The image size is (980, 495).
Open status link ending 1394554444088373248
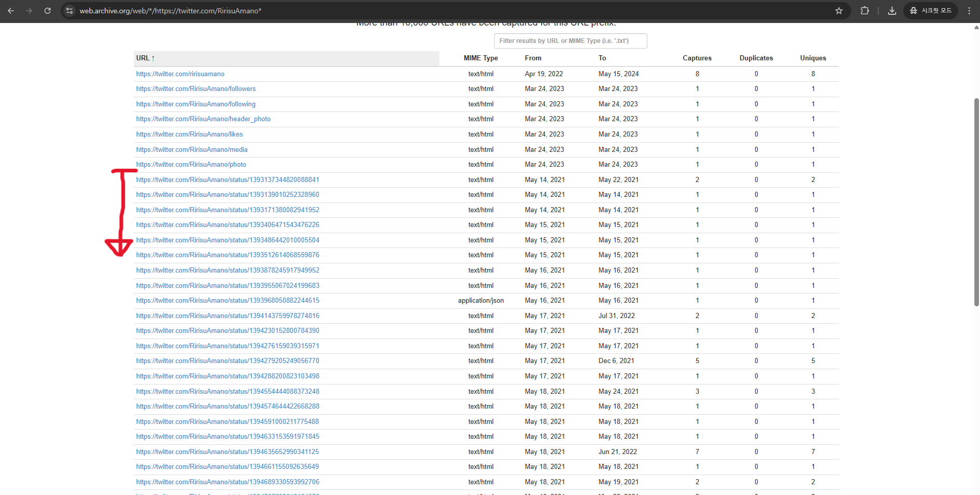point(228,392)
